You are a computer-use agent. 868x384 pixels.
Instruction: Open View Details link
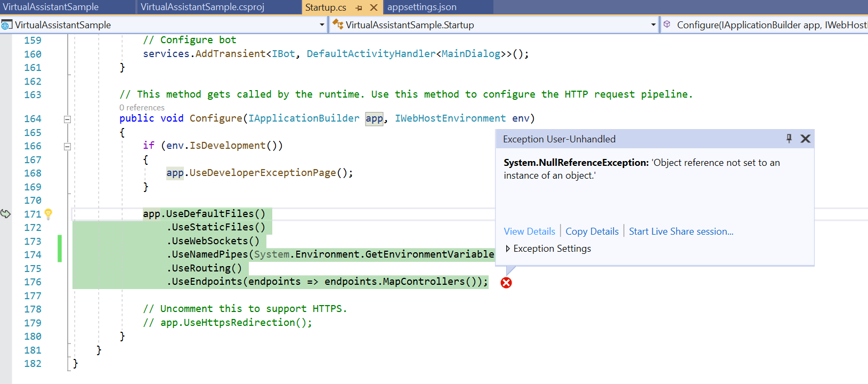click(x=530, y=231)
